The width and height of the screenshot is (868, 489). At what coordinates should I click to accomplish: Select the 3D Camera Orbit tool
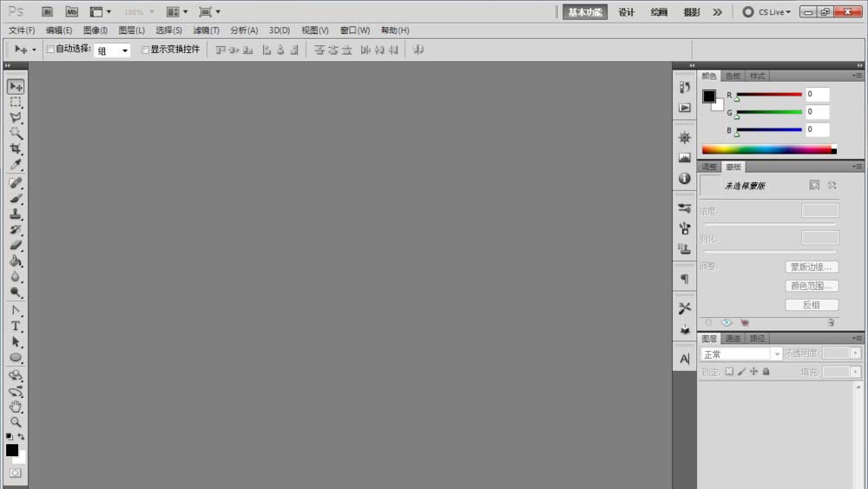point(16,392)
